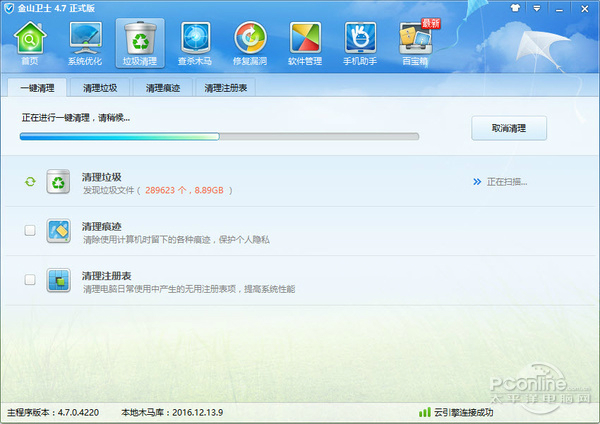600x424 pixels.
Task: Switch to the 清理痕迹 tab
Action: click(163, 88)
